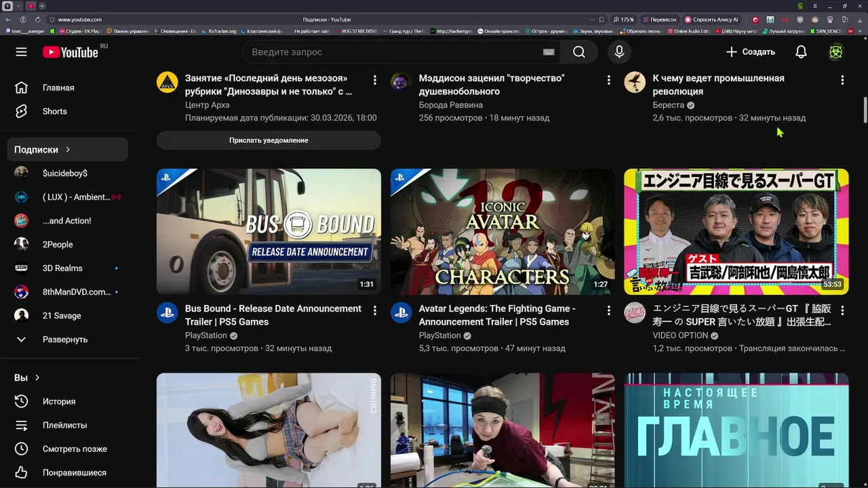Bookmark the page with bookmark icon
Viewport: 868px width, 488px height.
pos(601,20)
